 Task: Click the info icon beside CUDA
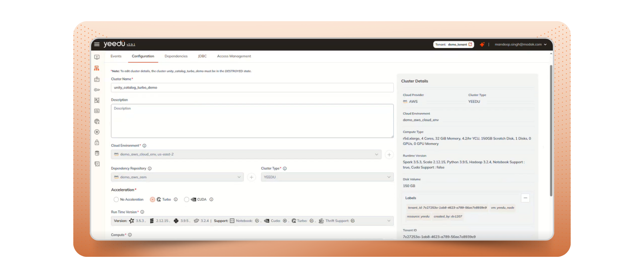point(211,199)
